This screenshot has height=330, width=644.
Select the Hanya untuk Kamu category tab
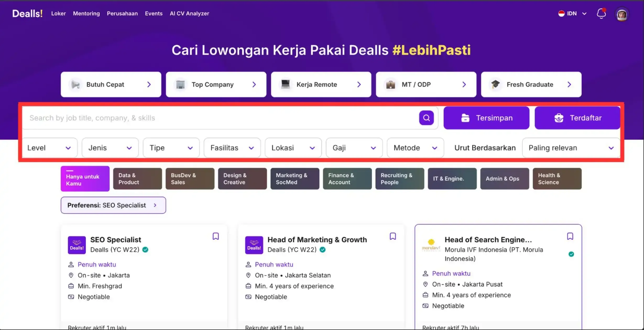85,179
